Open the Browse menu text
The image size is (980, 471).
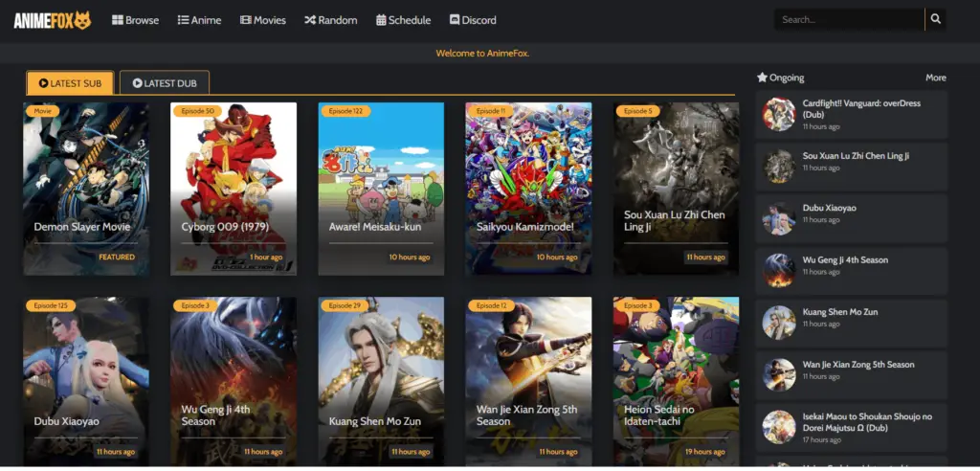142,20
